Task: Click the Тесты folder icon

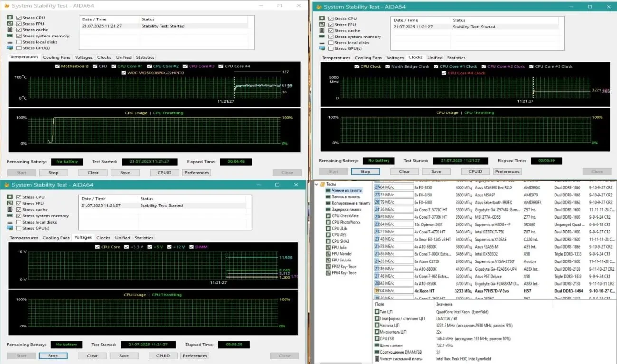Action: coord(322,184)
